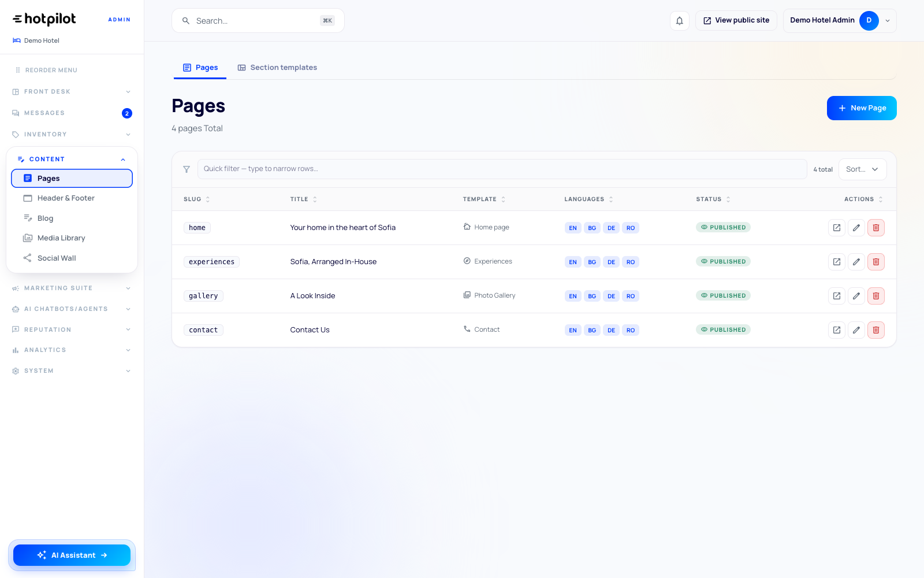
Task: Click DE language badge in experiences row
Action: (x=611, y=262)
